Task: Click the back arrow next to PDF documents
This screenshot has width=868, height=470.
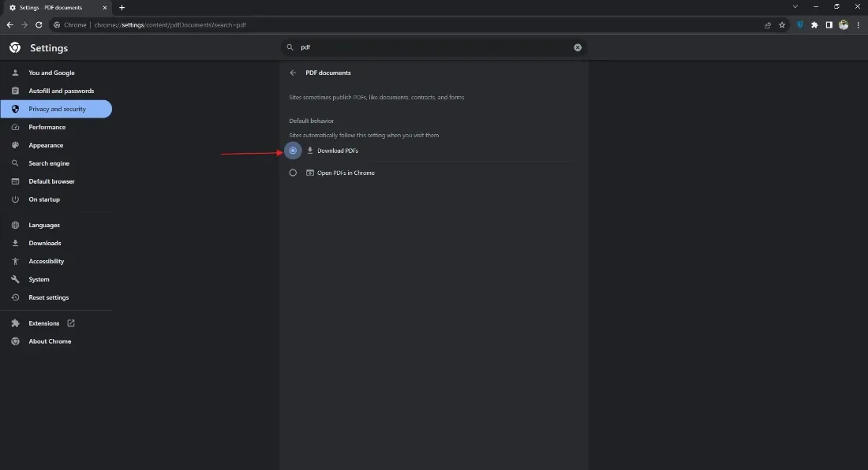Action: [293, 73]
